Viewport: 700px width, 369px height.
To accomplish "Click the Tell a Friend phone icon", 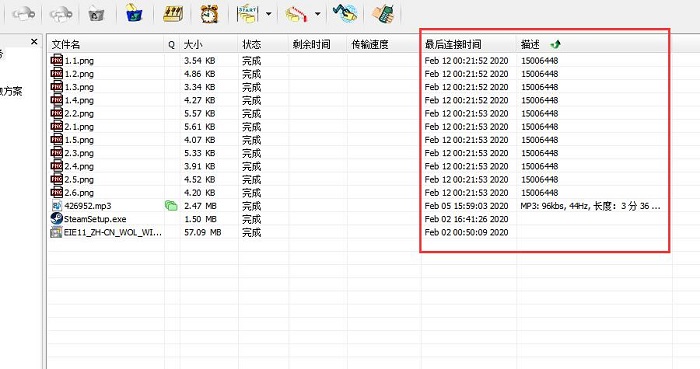I will pos(383,13).
